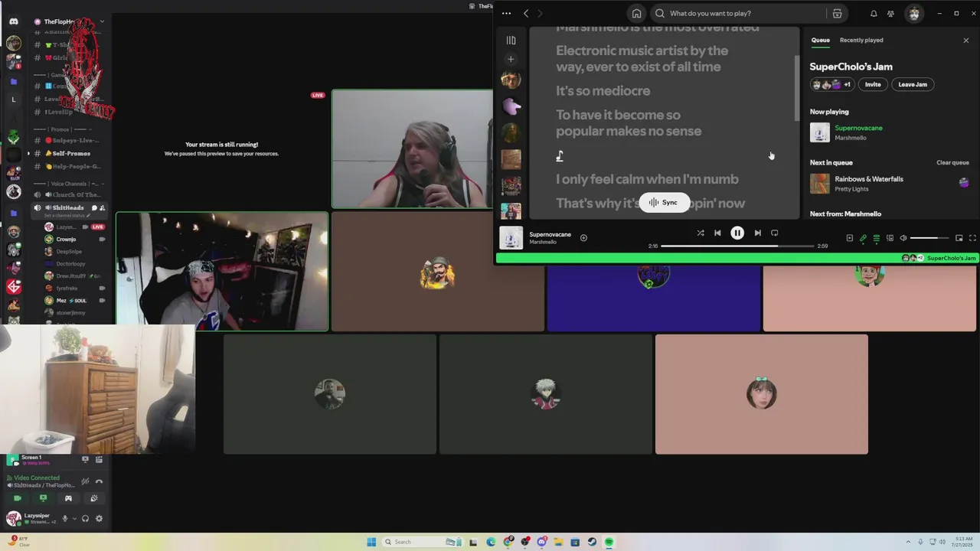
Task: Click the green SuperCholo's Jam bar
Action: click(736, 258)
